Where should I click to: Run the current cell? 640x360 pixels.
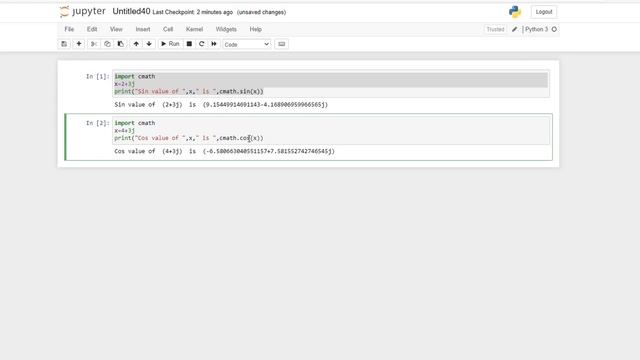pos(170,44)
